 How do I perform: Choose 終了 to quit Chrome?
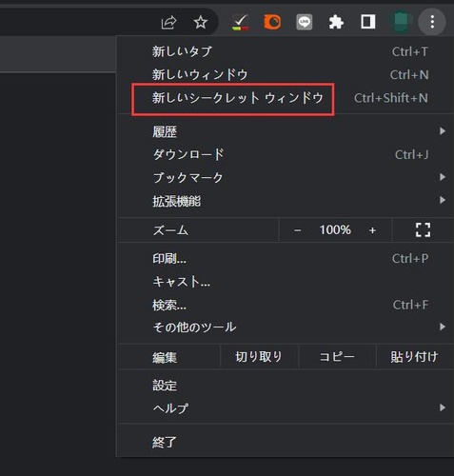[286, 442]
